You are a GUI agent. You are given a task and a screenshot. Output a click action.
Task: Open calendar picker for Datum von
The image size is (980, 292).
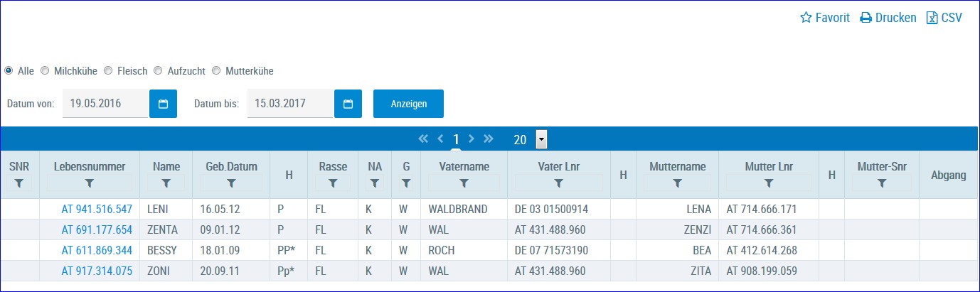click(163, 104)
